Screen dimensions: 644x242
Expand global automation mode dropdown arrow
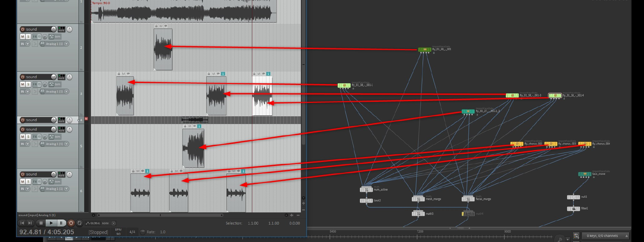click(x=113, y=223)
